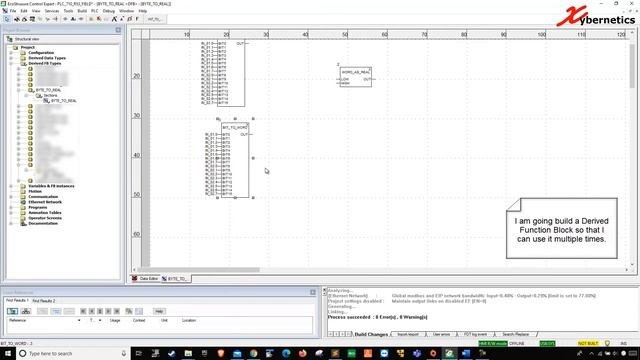
Task: Open Task View from the taskbar
Action: pyautogui.click(x=139, y=353)
